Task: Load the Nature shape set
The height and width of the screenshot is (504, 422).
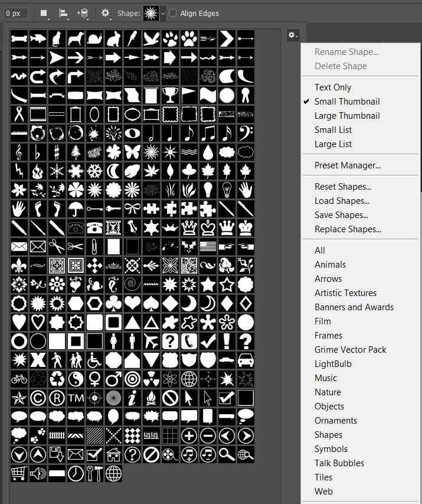Action: pos(328,392)
